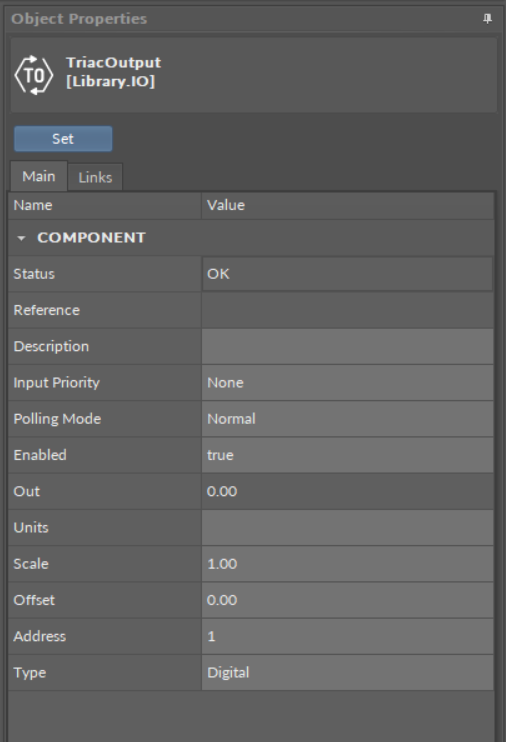Edit the Offset value field
Image resolution: width=506 pixels, height=742 pixels.
[347, 600]
